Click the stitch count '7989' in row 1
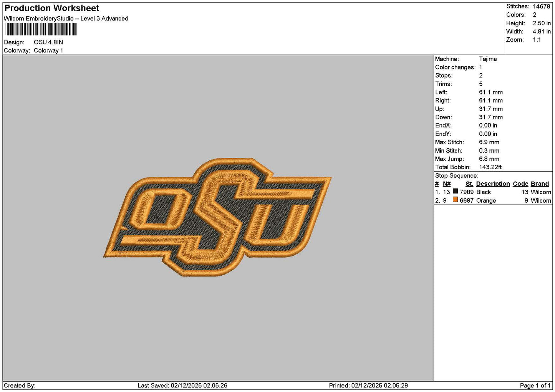The image size is (555, 392). 467,192
